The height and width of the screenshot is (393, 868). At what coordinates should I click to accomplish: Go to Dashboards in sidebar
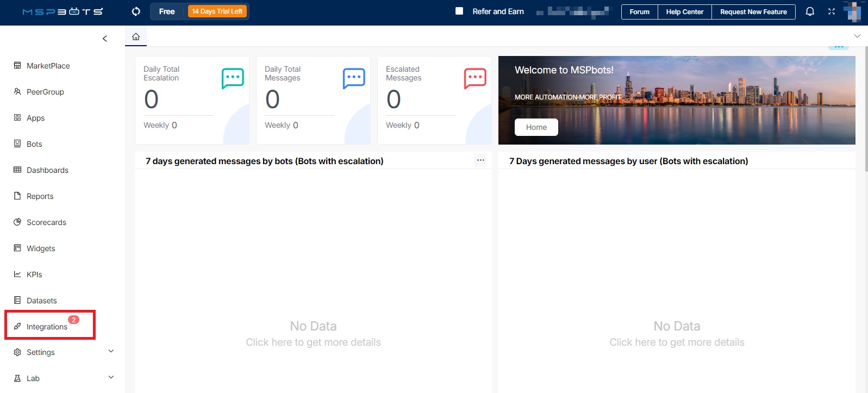[47, 170]
